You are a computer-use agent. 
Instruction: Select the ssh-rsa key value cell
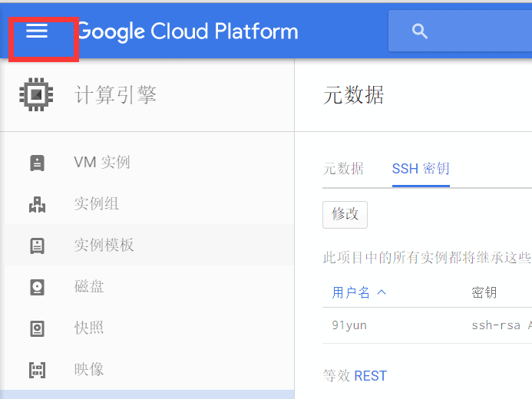[x=501, y=325]
